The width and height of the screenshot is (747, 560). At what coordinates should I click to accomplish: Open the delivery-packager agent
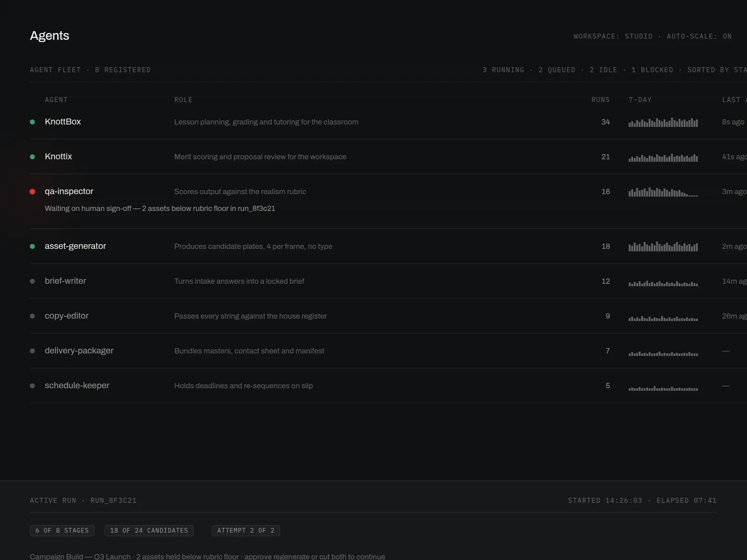pos(79,350)
